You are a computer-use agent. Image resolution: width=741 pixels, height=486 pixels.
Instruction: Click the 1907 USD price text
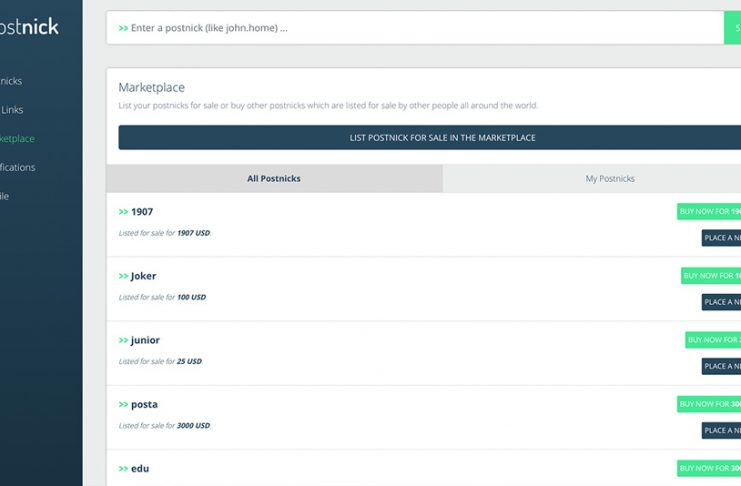coord(193,233)
